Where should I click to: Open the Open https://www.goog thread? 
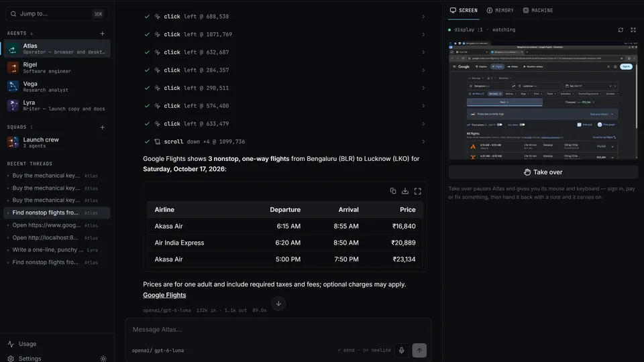56,225
